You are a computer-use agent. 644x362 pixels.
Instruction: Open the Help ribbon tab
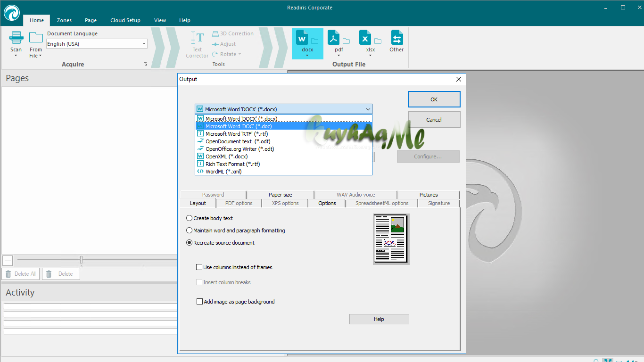[x=185, y=20]
